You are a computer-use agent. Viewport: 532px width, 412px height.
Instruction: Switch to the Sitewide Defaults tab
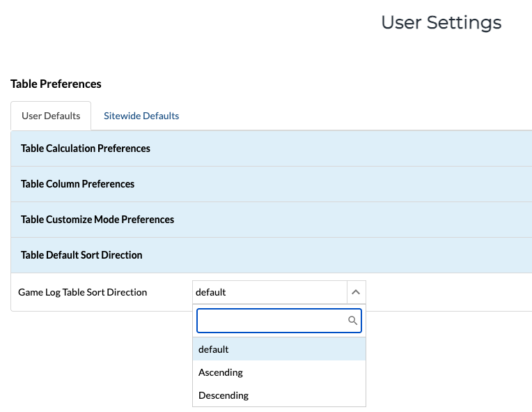(141, 116)
